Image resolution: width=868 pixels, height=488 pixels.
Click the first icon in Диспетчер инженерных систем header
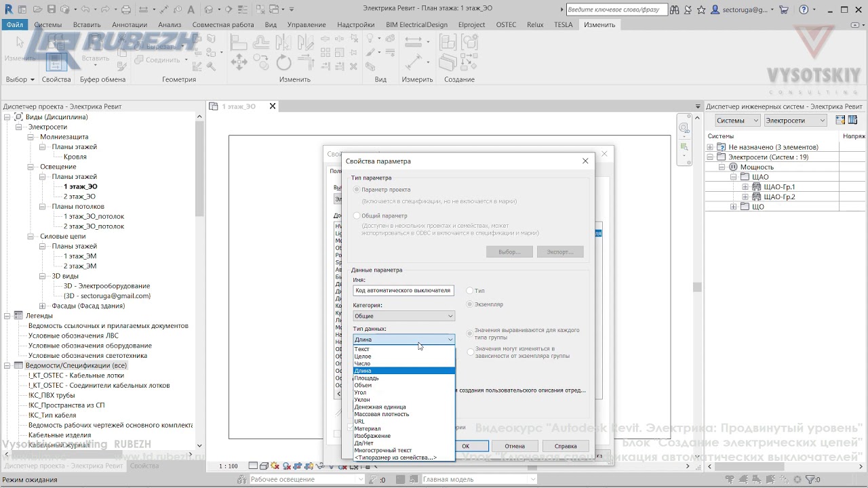[841, 120]
